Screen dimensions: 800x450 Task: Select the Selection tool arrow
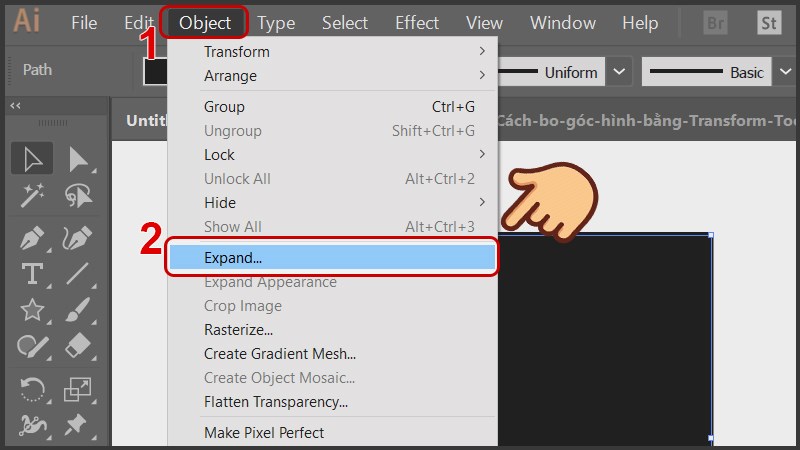point(33,159)
